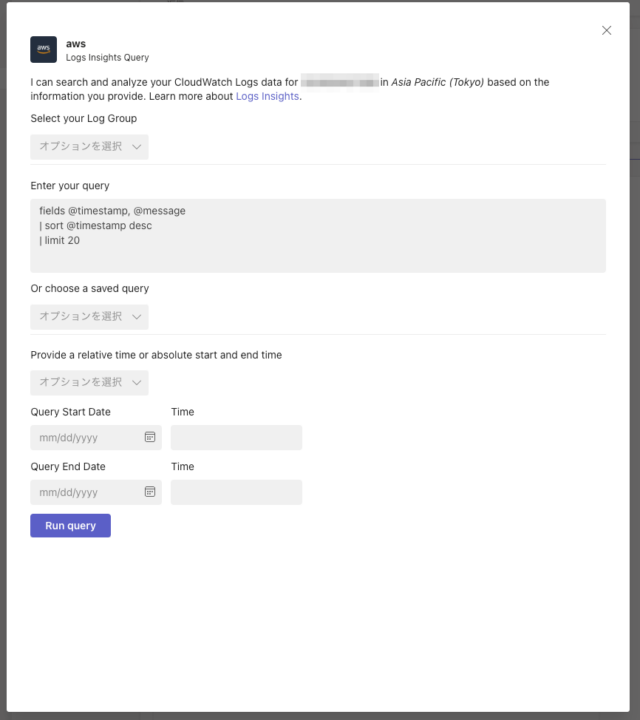
Task: Click the aws app title text
Action: pos(76,44)
